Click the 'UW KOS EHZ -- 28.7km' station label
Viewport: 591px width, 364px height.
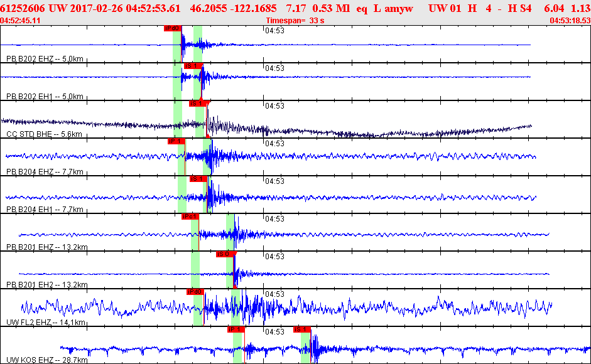click(x=46, y=360)
